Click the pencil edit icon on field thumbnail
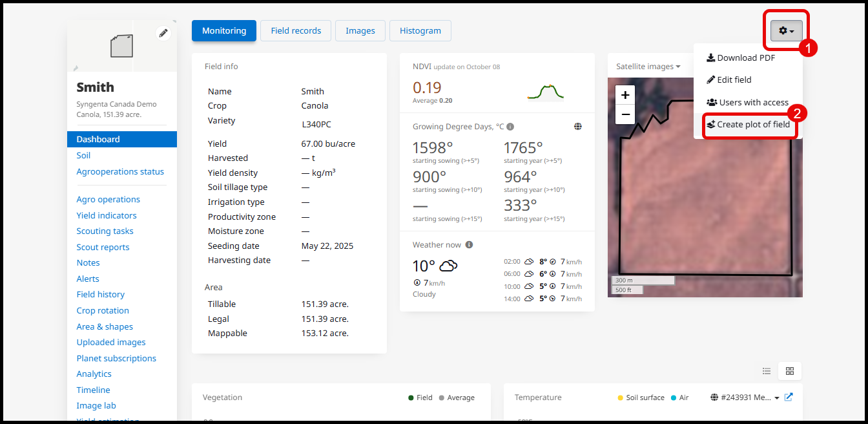 point(163,33)
